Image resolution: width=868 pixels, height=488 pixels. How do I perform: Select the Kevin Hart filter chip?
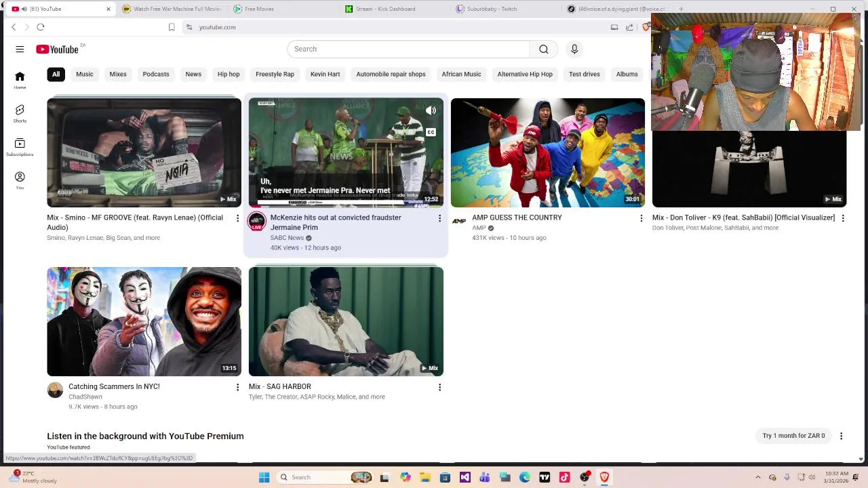click(x=325, y=74)
